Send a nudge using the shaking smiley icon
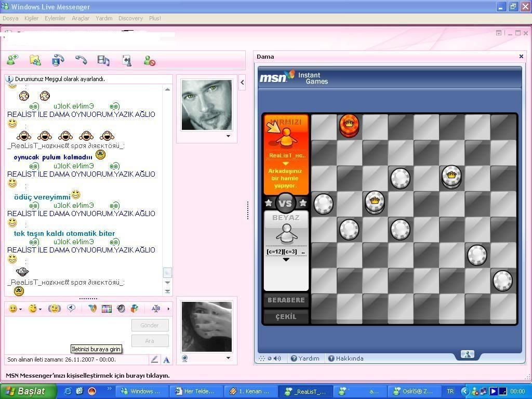532x399 pixels. pos(54,309)
